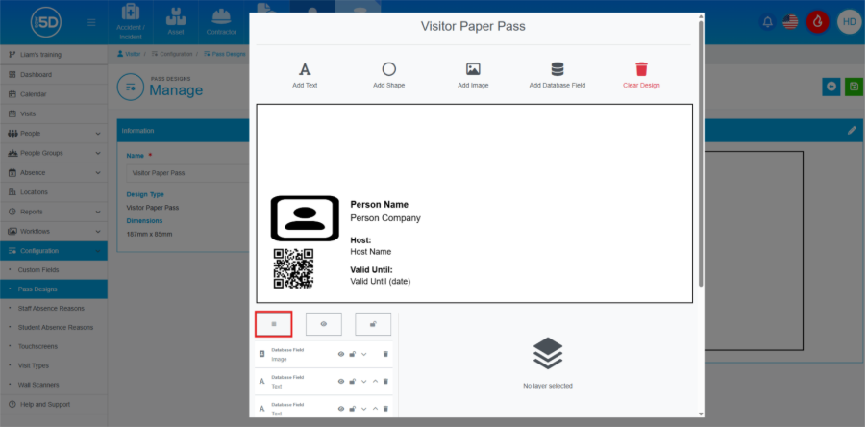
Task: Open Student Absence Reasons
Action: click(54, 327)
